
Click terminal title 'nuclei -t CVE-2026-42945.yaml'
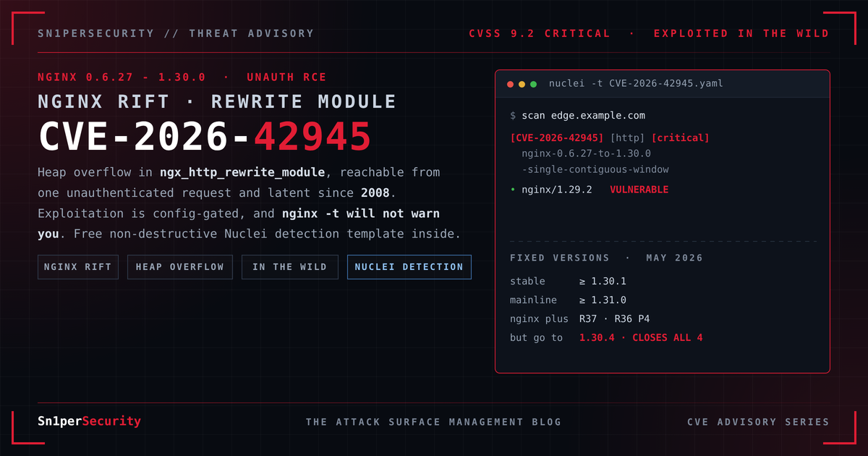(636, 84)
